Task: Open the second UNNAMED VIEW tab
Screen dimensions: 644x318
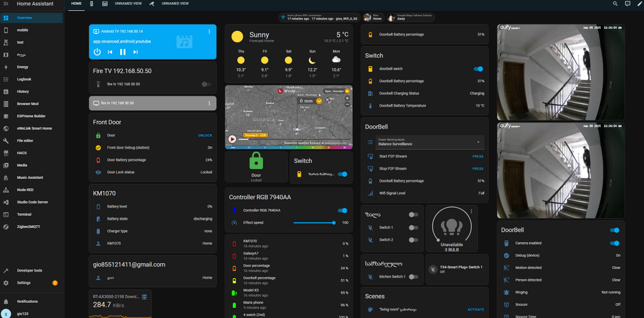Action: [x=175, y=3]
